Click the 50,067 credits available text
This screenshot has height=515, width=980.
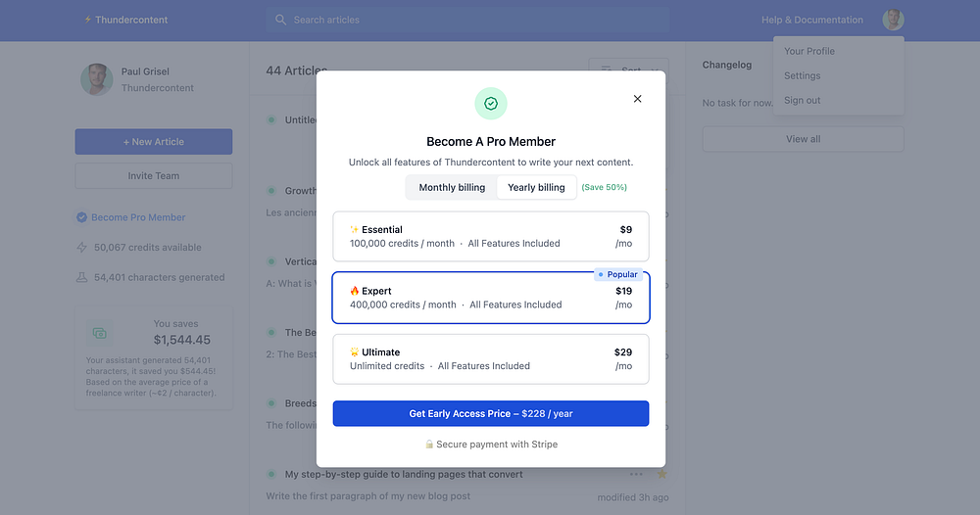click(x=148, y=247)
